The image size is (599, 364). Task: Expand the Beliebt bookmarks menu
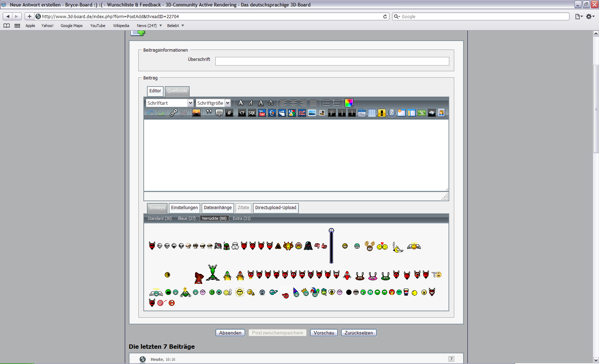[175, 26]
